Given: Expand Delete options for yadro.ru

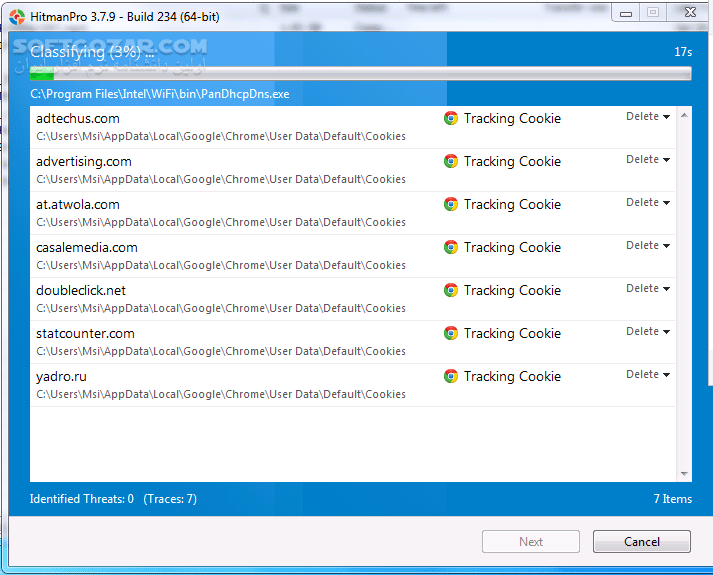Looking at the screenshot, I should (x=648, y=375).
